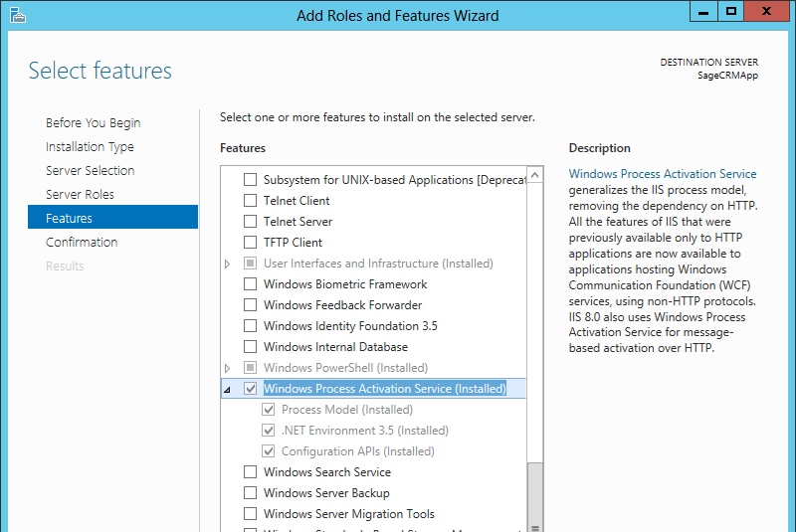Screen dimensions: 796x532
Task: Tick the TFTP Client checkbox
Action: (251, 243)
